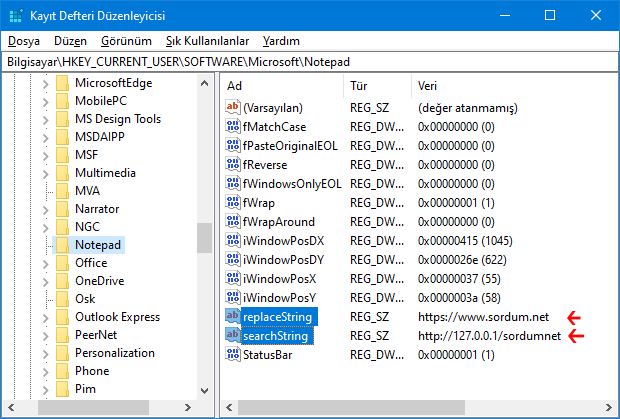Click the tree pane vertical scrollbar thumb
The image size is (620, 419).
pos(204,238)
